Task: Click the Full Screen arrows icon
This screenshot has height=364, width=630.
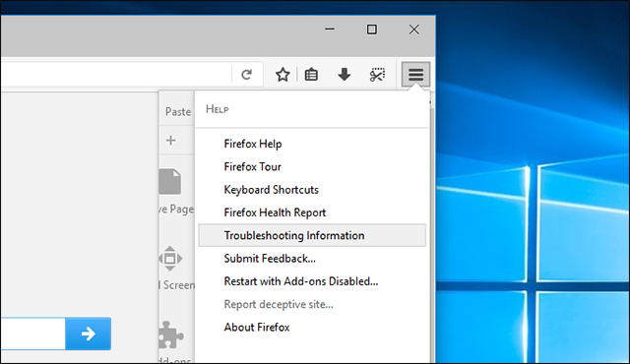Action: [170, 259]
